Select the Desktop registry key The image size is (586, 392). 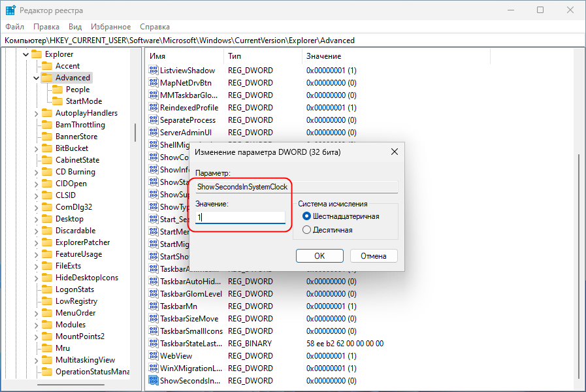click(x=69, y=219)
